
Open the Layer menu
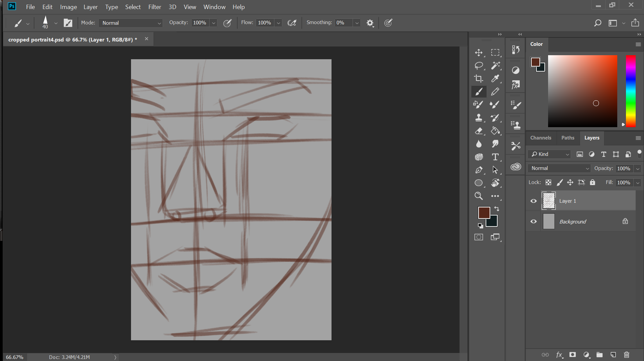[x=90, y=7]
